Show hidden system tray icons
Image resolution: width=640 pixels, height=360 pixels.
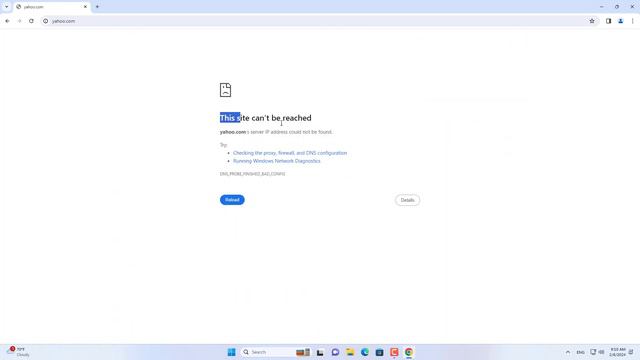click(x=568, y=352)
